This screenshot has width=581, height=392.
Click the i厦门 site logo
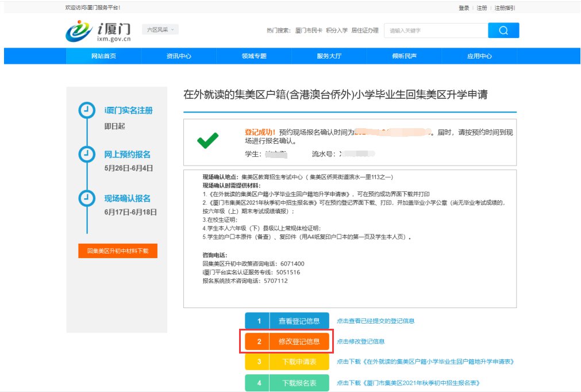pos(99,31)
